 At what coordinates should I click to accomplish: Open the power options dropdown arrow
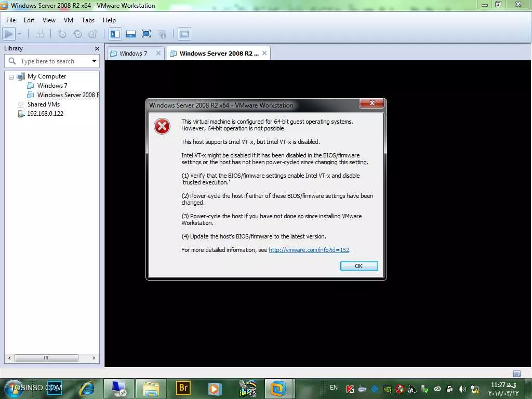(x=19, y=34)
